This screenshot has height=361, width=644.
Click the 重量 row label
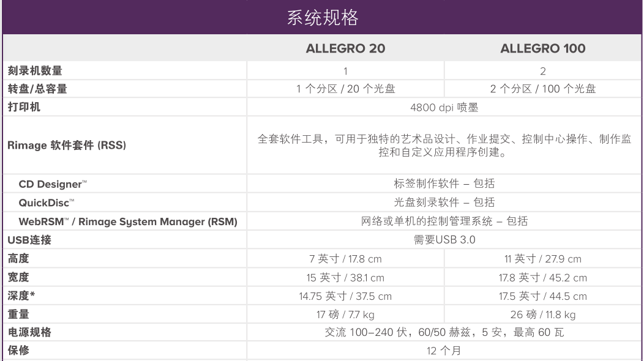[x=18, y=314]
